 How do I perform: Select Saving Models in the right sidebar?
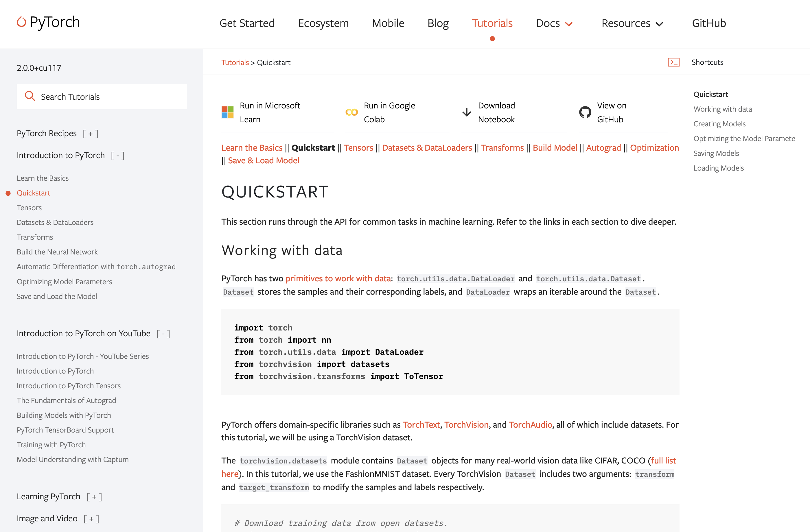(x=716, y=153)
